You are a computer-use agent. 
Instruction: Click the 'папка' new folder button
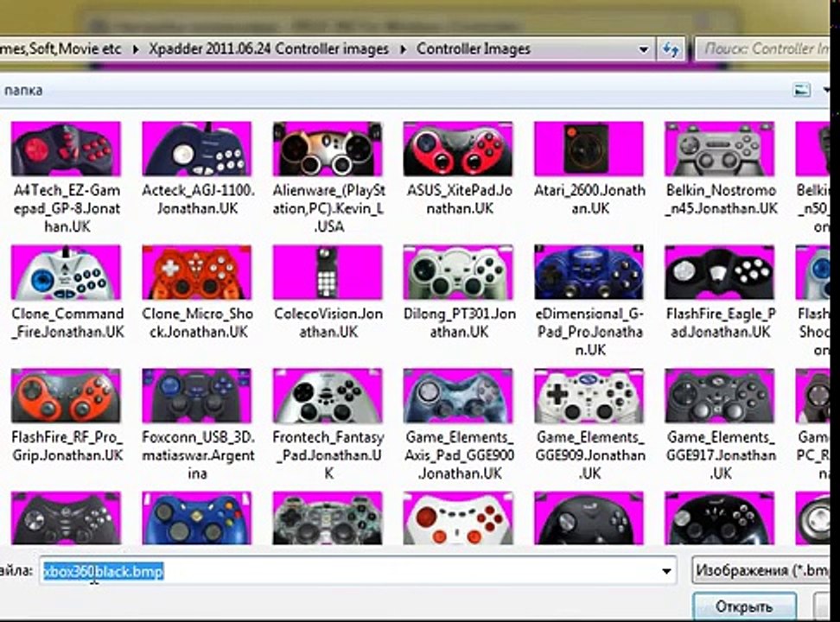23,90
